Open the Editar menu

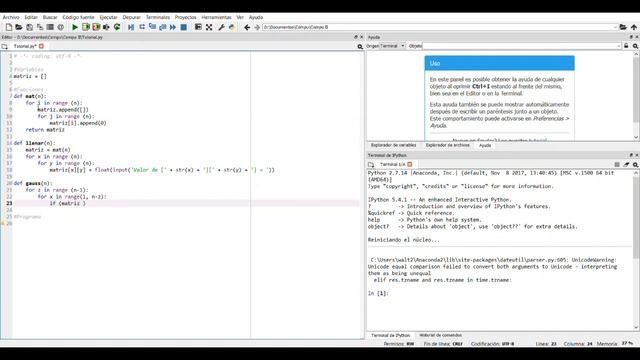pyautogui.click(x=31, y=17)
